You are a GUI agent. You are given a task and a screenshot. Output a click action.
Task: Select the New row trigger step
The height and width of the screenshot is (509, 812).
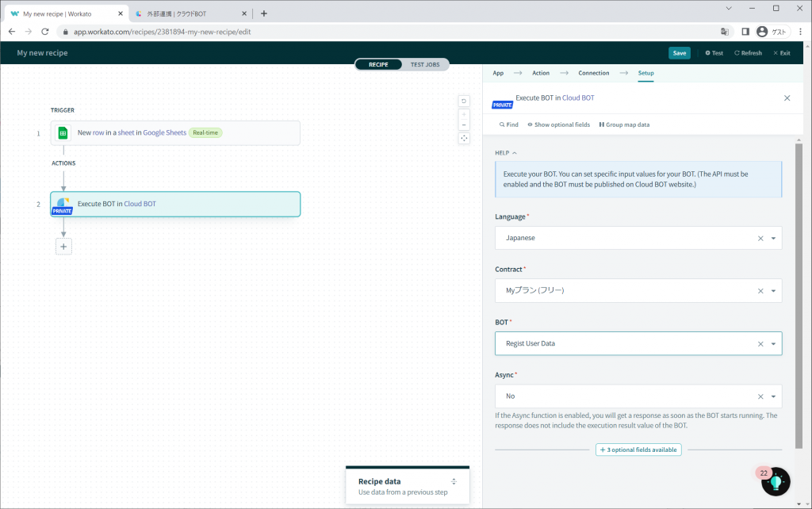[175, 133]
